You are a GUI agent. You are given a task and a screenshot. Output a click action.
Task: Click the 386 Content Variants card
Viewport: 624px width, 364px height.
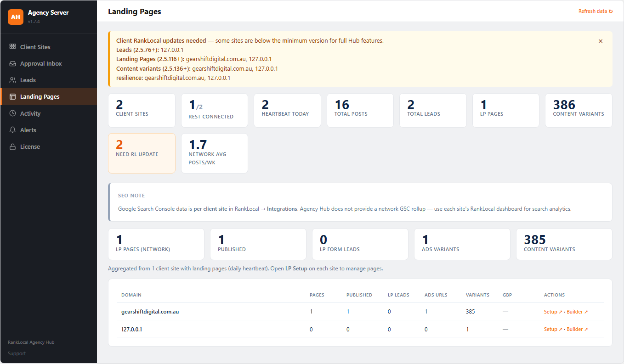coord(579,110)
